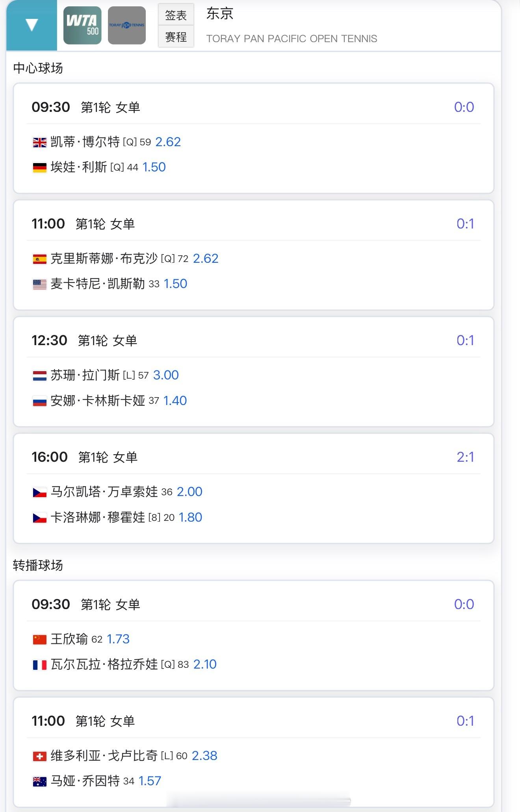The height and width of the screenshot is (812, 520).
Task: Open the 2:1 score of 16:00 match
Action: click(465, 457)
